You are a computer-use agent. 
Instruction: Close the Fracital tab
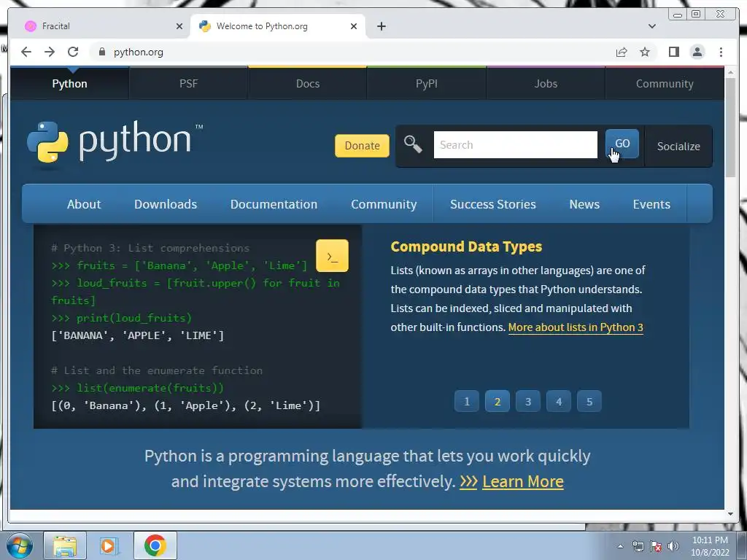click(x=179, y=26)
